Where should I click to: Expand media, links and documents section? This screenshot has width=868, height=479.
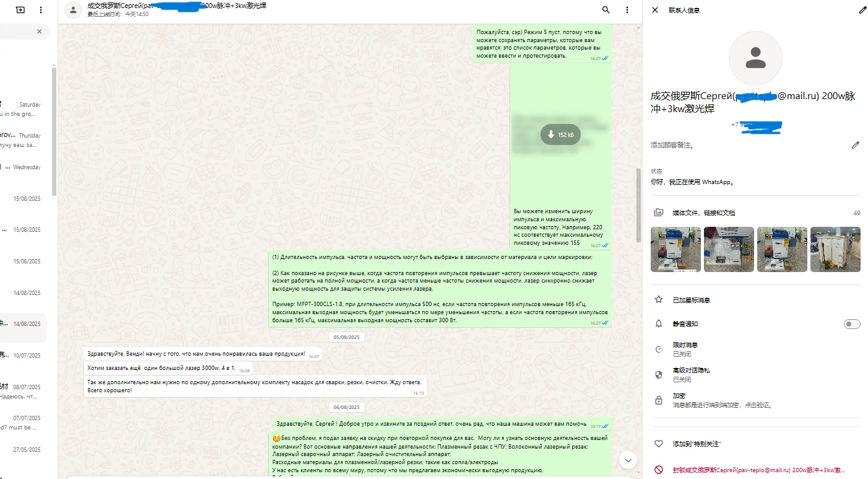coord(704,213)
